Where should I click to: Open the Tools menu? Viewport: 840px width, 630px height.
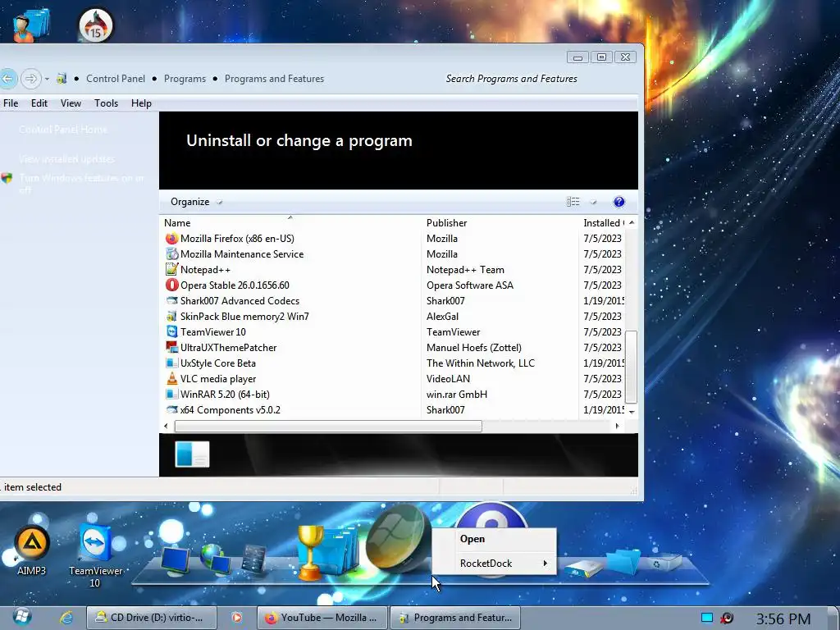(106, 103)
